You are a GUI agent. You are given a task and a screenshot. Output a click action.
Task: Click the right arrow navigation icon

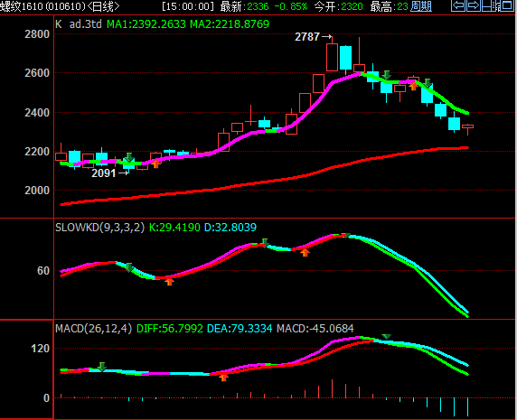[474, 5]
